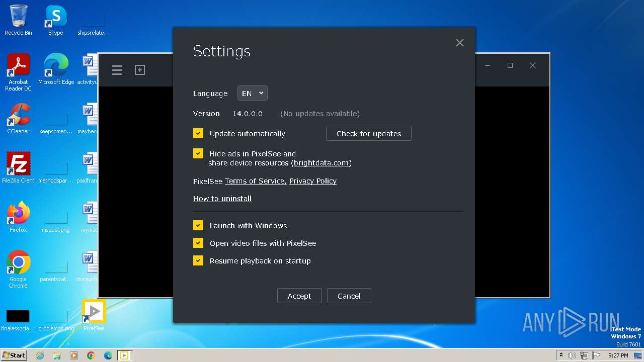
Task: Open Acrobat Reader DC desktop shortcut
Action: click(x=18, y=72)
